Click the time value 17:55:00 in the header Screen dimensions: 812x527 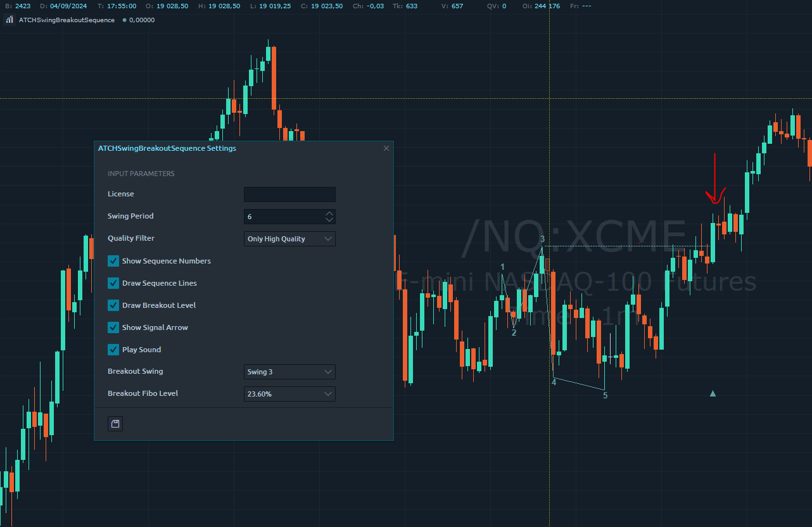pyautogui.click(x=122, y=6)
